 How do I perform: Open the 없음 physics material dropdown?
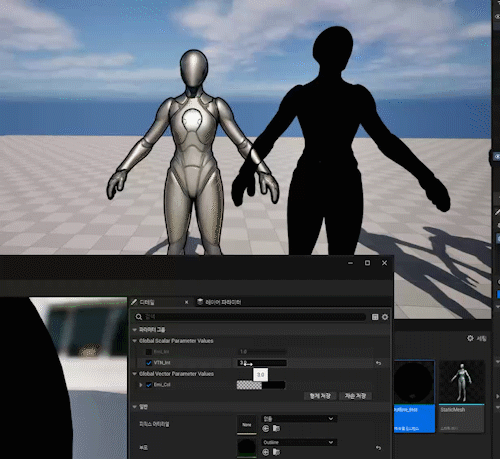click(x=299, y=419)
